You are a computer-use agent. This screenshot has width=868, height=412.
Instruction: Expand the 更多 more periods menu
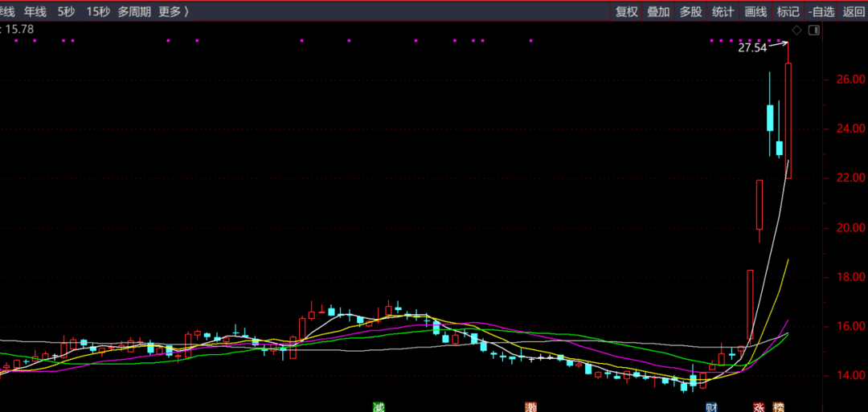point(174,11)
